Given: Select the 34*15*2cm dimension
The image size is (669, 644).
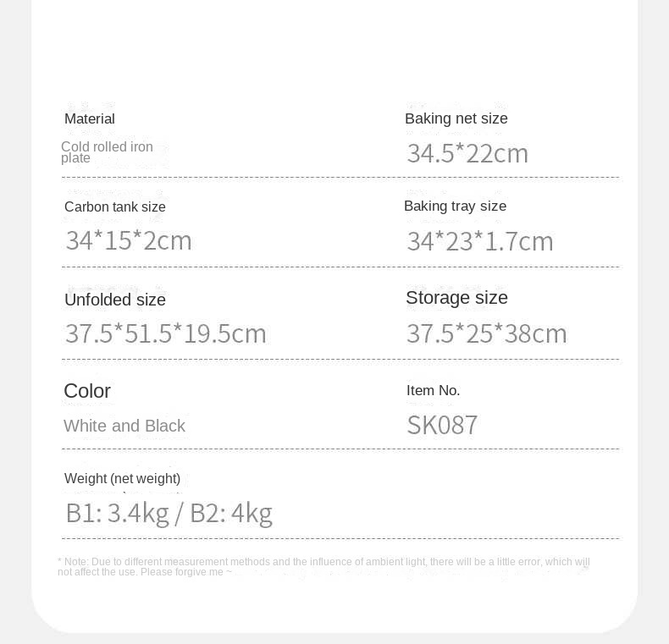Looking at the screenshot, I should [x=129, y=241].
